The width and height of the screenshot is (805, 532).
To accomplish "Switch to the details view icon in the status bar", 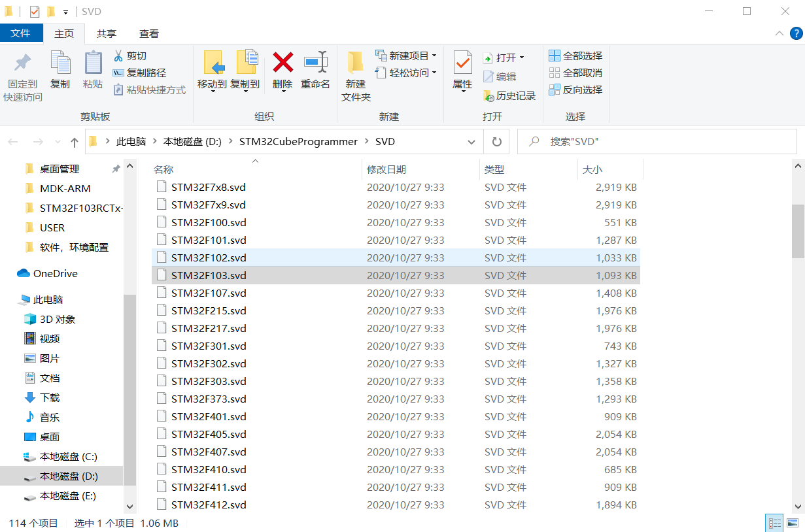I will tap(775, 523).
